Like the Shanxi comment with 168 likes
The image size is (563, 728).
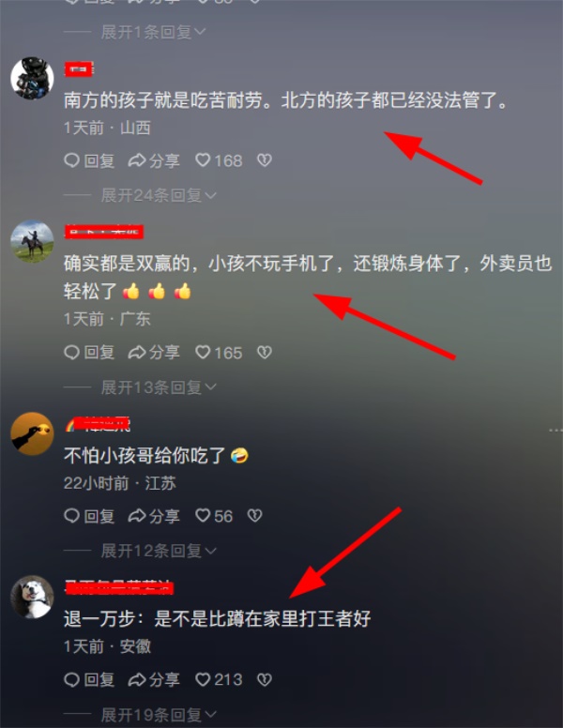tap(219, 160)
